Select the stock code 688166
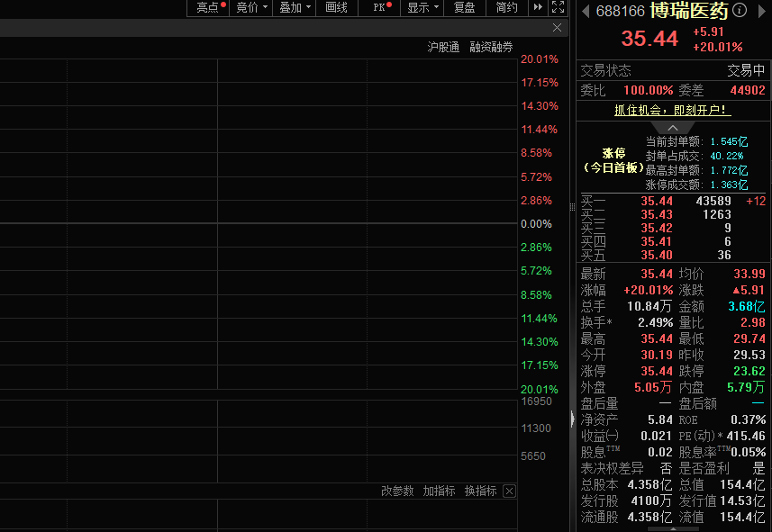 [x=621, y=11]
